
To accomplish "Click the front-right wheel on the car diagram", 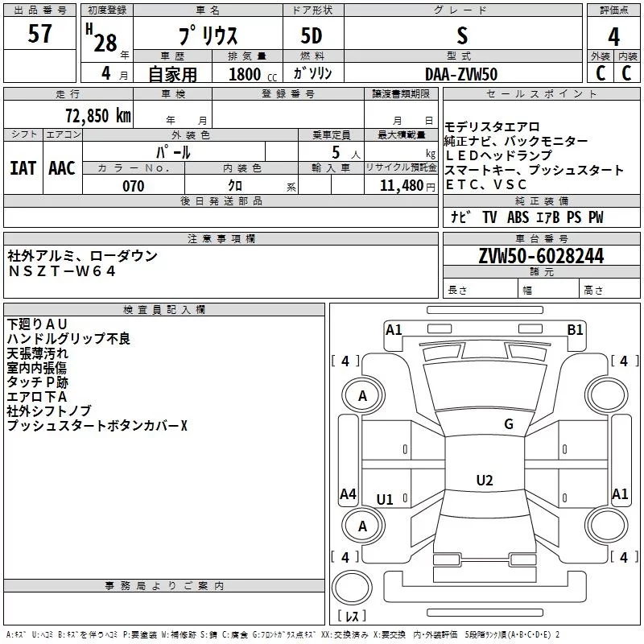I will [x=605, y=395].
